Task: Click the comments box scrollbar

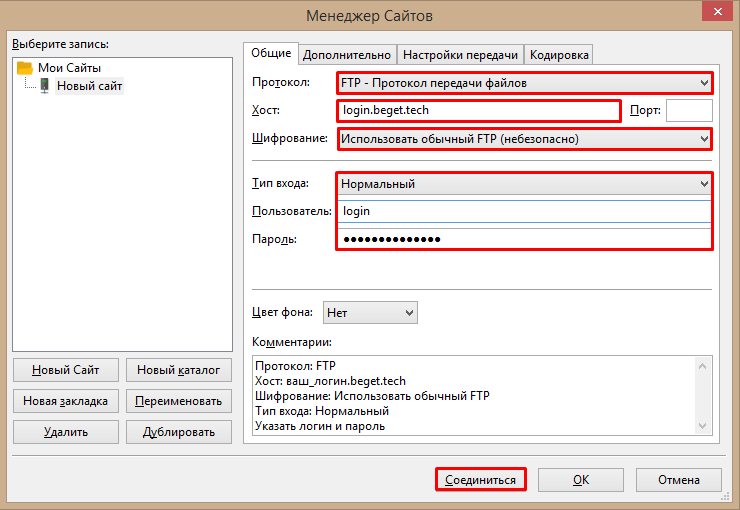Action: point(705,395)
